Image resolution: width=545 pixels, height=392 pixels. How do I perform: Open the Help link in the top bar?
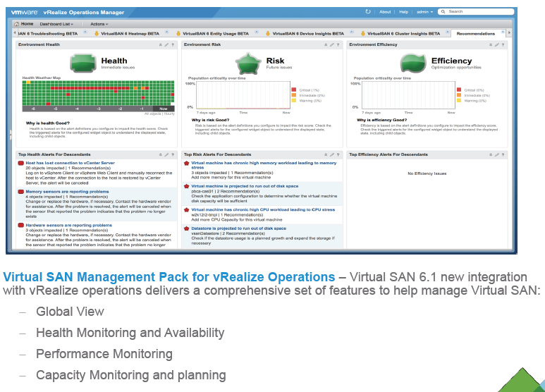pyautogui.click(x=403, y=12)
